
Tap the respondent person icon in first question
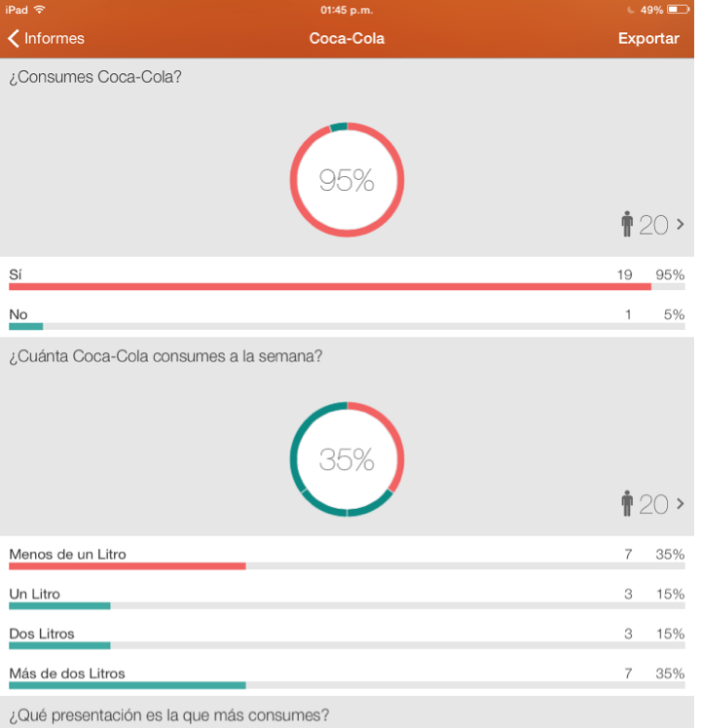627,225
